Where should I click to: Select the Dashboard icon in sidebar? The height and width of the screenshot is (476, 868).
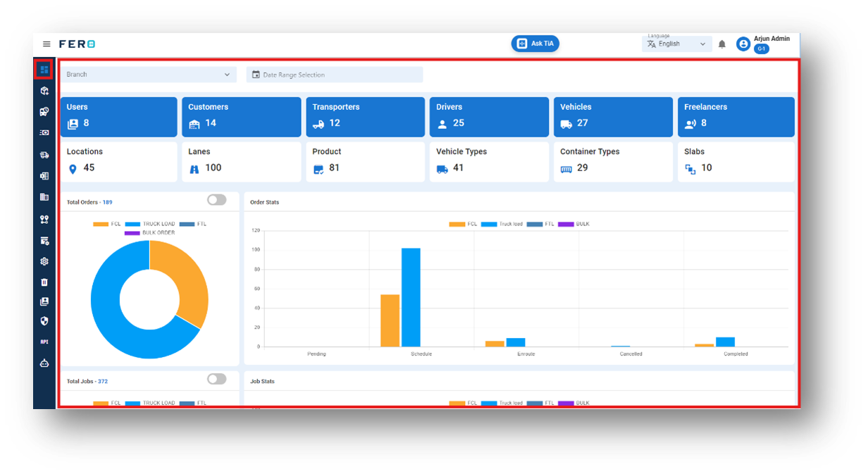[x=44, y=69]
